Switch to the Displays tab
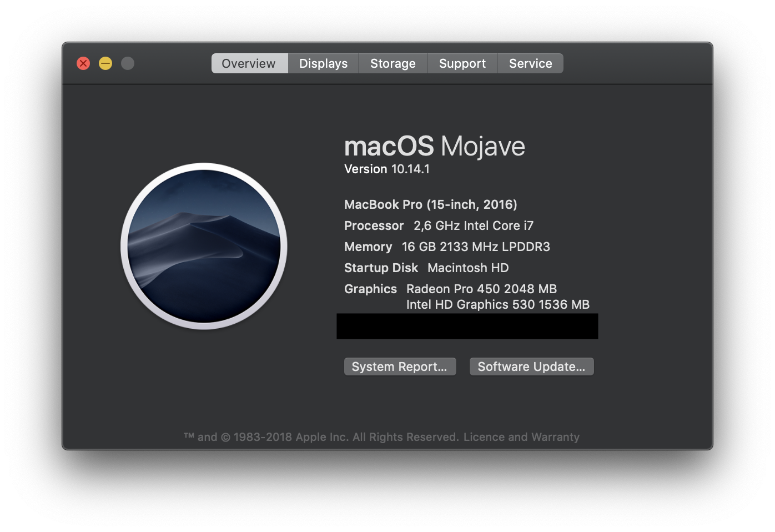 coord(323,63)
